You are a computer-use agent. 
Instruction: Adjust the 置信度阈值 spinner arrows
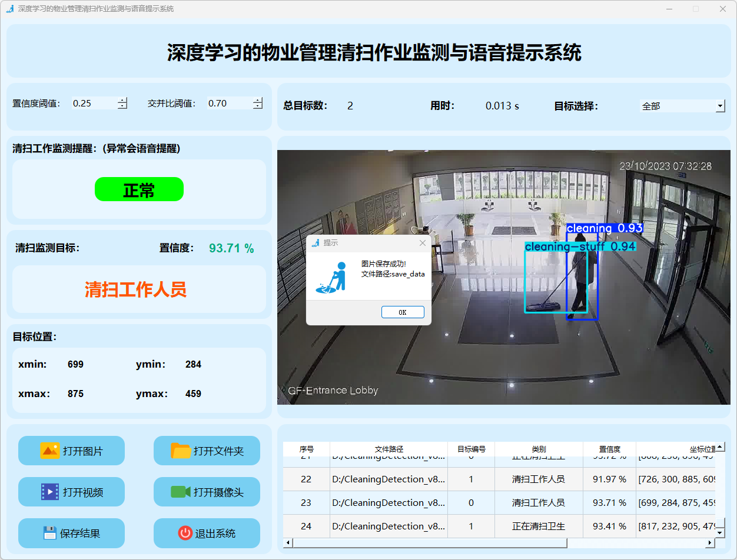(x=122, y=104)
